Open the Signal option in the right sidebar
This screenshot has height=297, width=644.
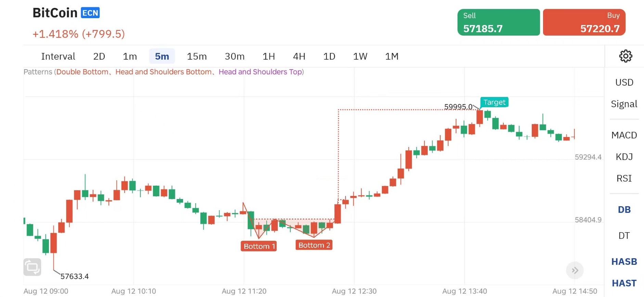[x=624, y=104]
